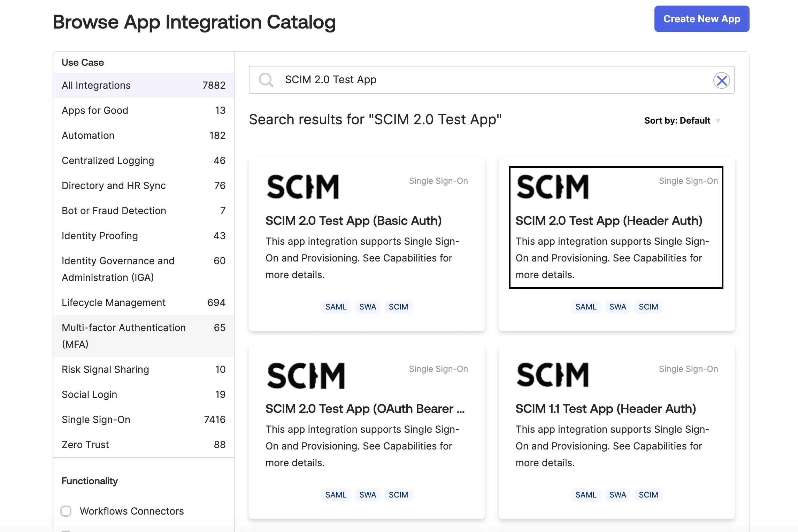798x532 pixels.
Task: Click SWA tag on SCIM 1.1 card
Action: 617,495
